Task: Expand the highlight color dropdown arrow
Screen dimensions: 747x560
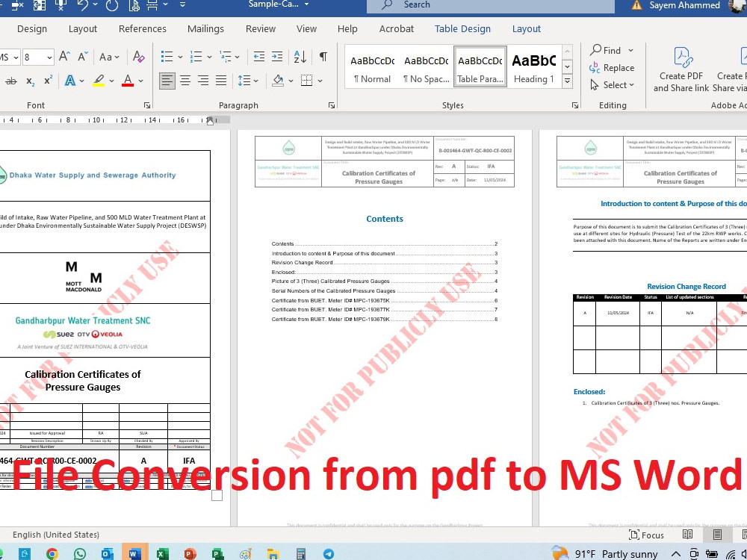Action: pyautogui.click(x=111, y=81)
